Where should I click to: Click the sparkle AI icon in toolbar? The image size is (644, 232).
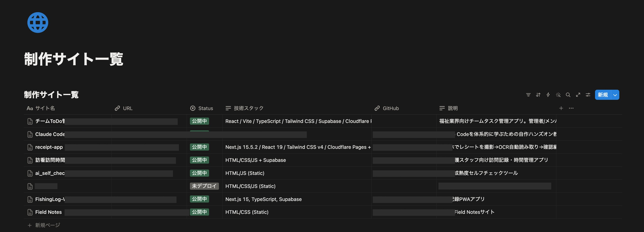(x=558, y=95)
